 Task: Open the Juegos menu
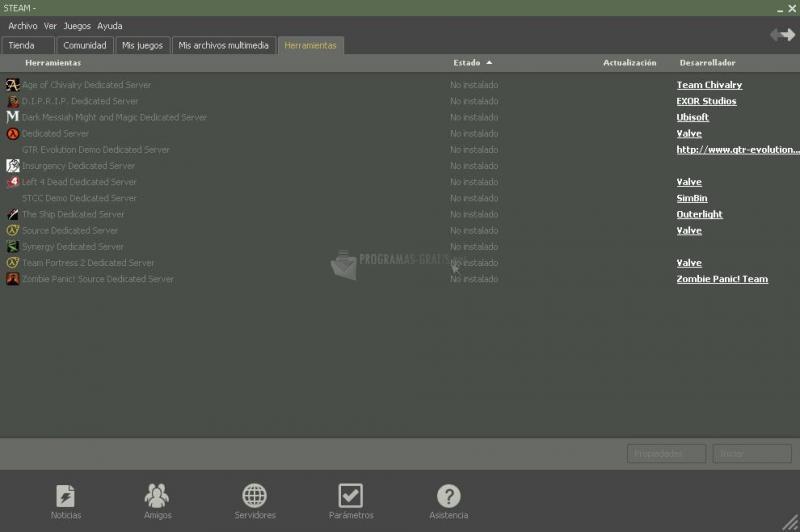click(77, 26)
